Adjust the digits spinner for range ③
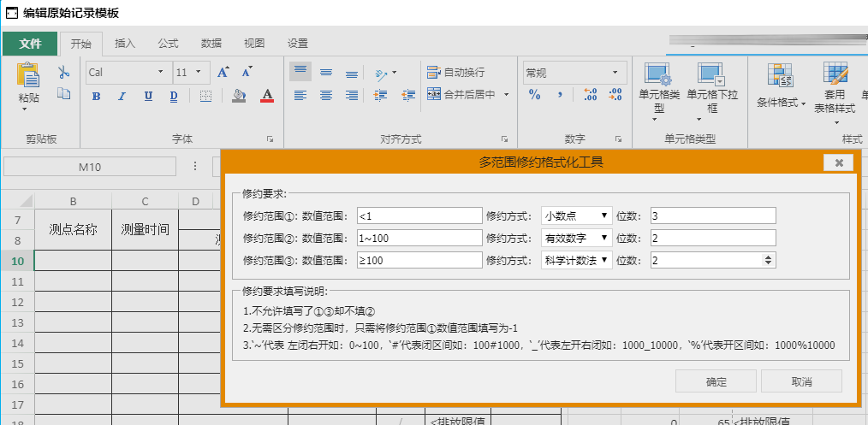 (767, 260)
